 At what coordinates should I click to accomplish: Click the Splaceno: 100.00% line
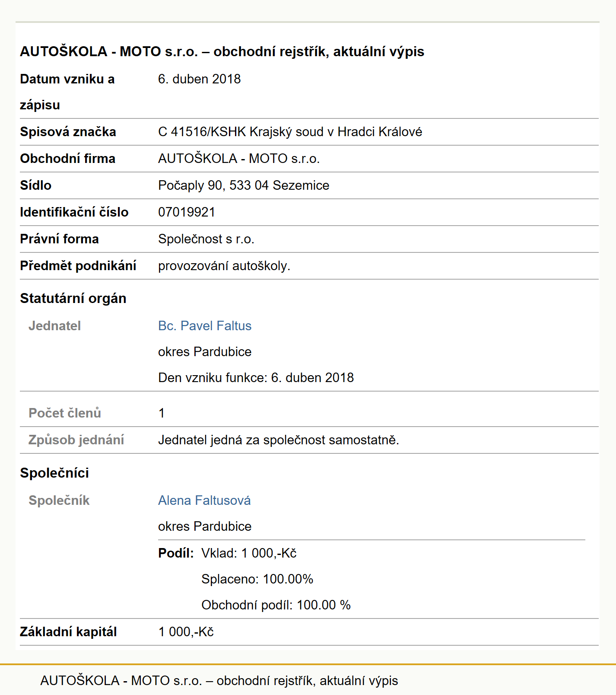[257, 579]
